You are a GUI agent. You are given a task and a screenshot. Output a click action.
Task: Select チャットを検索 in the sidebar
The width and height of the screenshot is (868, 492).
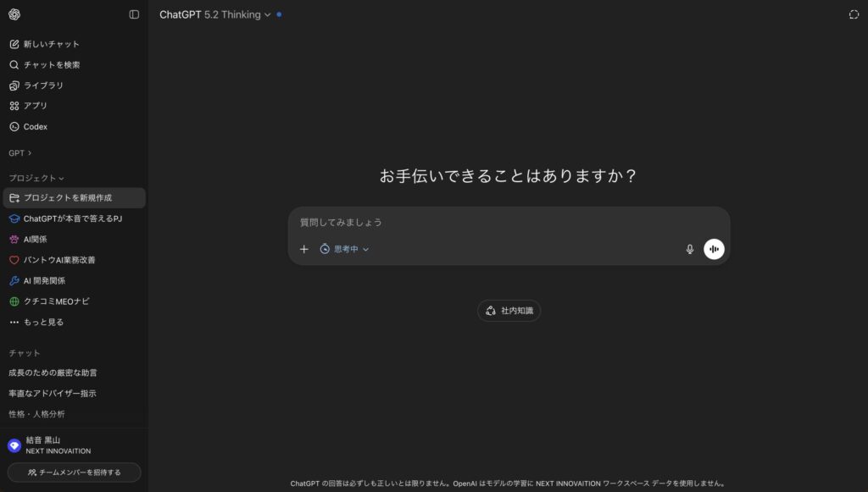click(51, 64)
